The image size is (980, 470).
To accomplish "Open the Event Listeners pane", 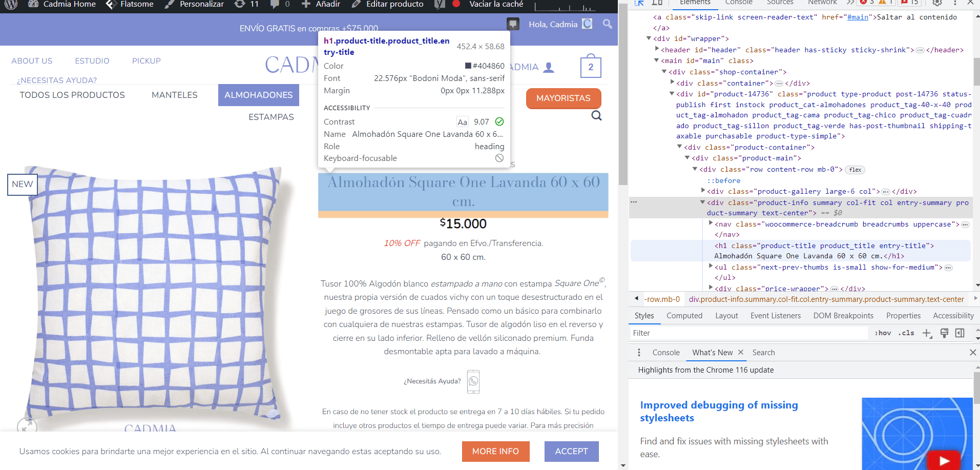I will click(776, 316).
